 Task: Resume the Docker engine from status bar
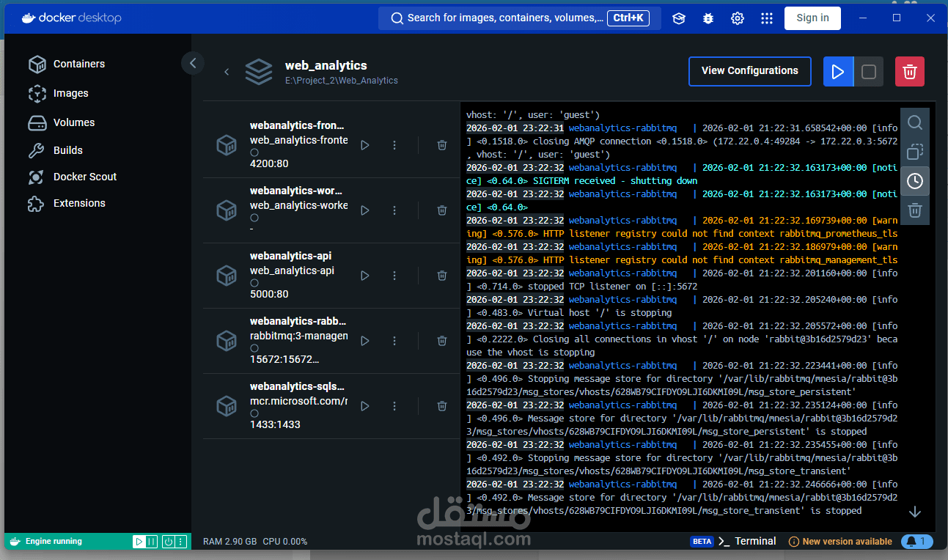pos(139,542)
